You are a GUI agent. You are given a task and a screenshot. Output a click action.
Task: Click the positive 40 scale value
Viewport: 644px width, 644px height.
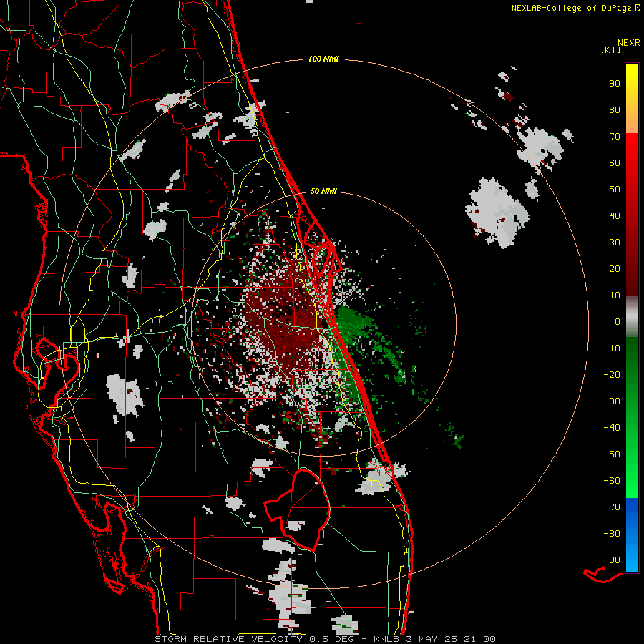pyautogui.click(x=615, y=215)
